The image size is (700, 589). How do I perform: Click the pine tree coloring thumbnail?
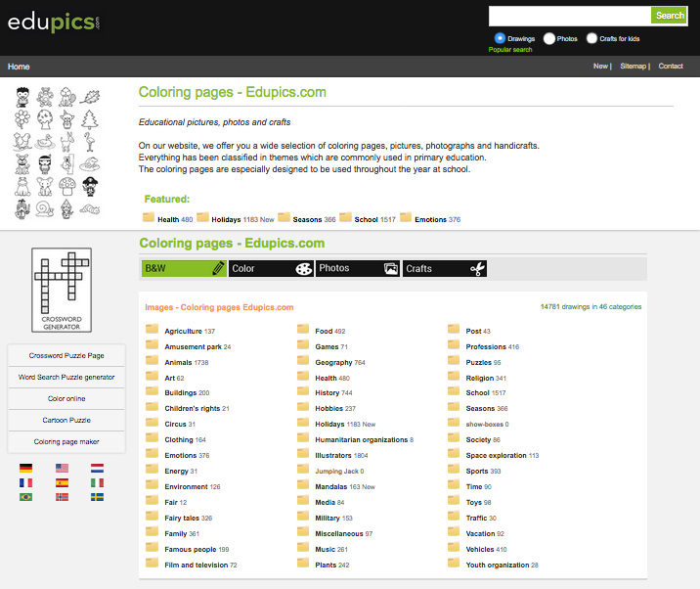coord(90,119)
